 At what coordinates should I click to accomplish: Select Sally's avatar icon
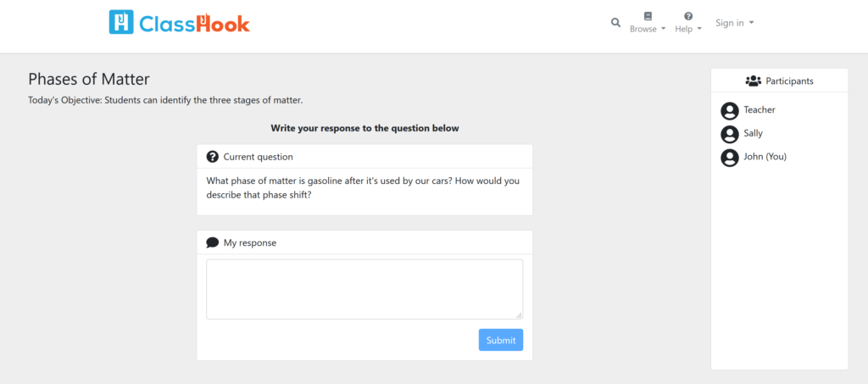click(x=730, y=135)
